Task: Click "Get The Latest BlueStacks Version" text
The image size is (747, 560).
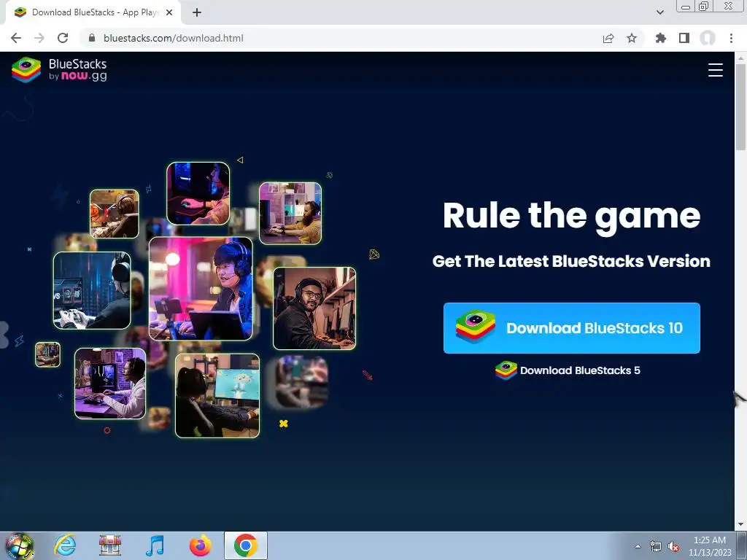Action: tap(571, 262)
